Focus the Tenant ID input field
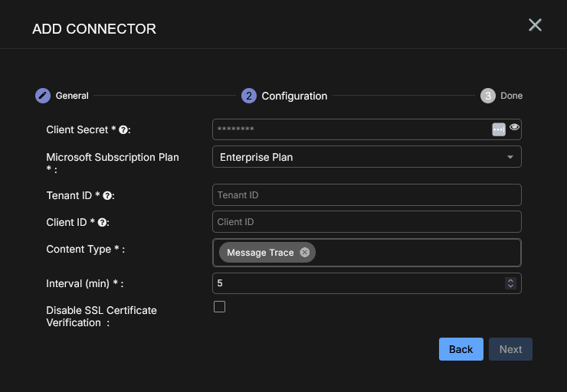The height and width of the screenshot is (392, 567). pyautogui.click(x=366, y=195)
